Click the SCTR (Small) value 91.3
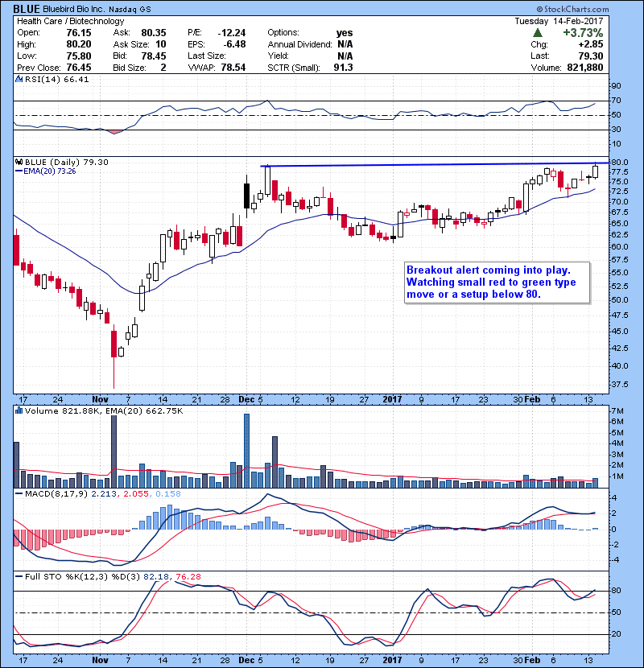This screenshot has height=668, width=644. click(x=343, y=68)
